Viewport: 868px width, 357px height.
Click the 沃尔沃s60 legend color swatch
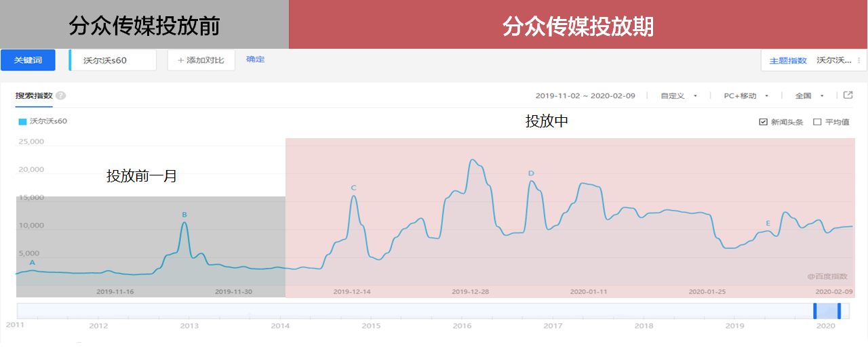22,122
